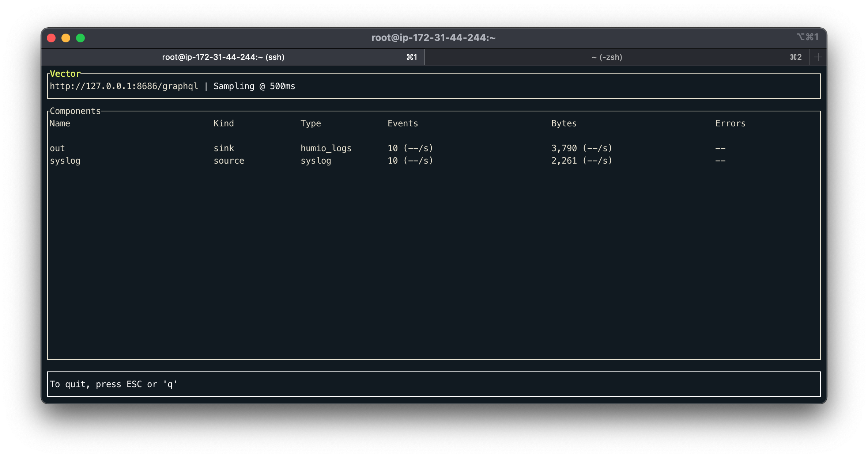Close the terminal window with red button

coord(52,38)
